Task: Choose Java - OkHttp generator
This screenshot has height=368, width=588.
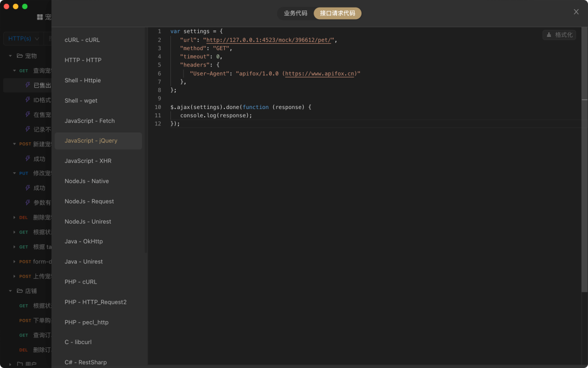Action: 98,242
